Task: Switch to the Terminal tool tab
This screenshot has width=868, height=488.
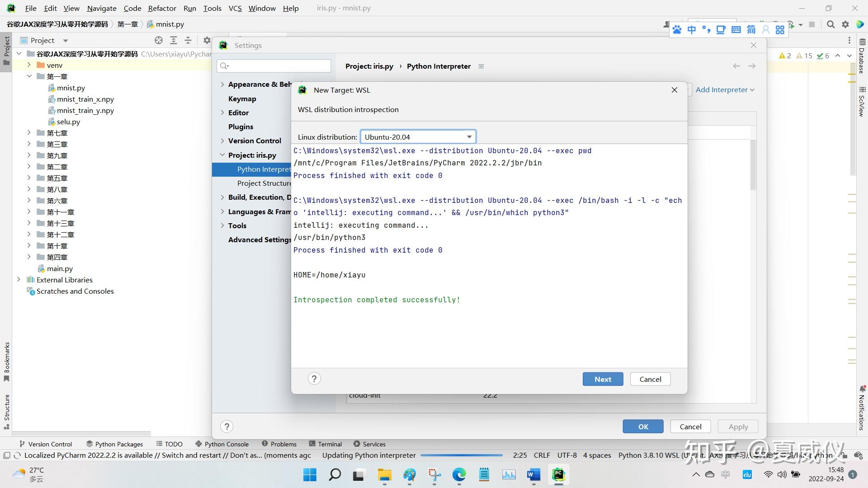Action: (325, 444)
